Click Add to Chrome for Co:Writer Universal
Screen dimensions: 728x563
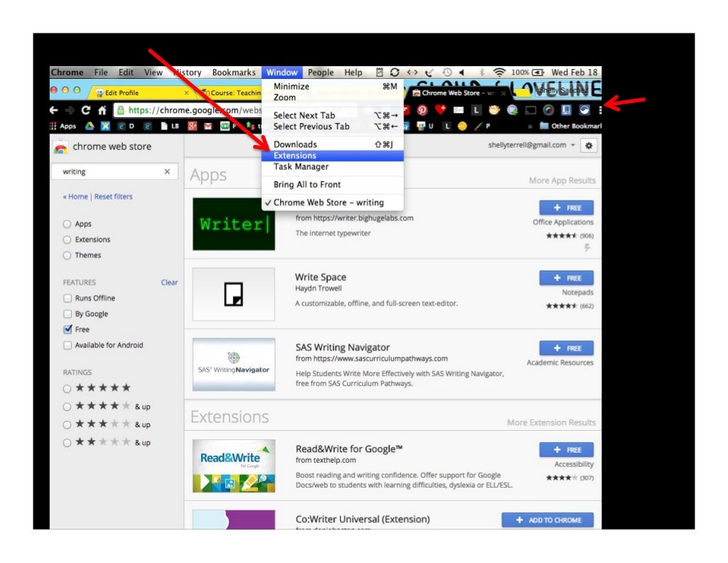tap(548, 520)
